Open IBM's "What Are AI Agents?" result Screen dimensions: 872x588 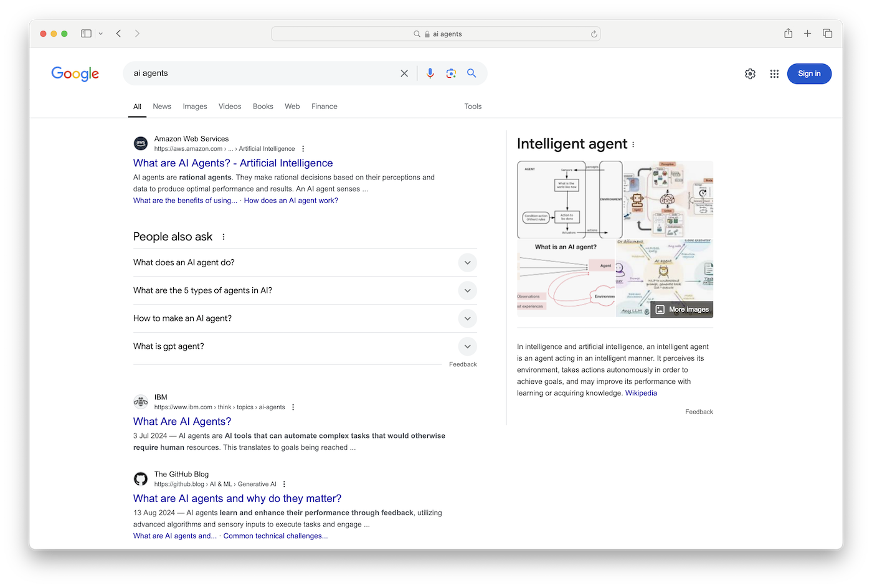pyautogui.click(x=182, y=422)
